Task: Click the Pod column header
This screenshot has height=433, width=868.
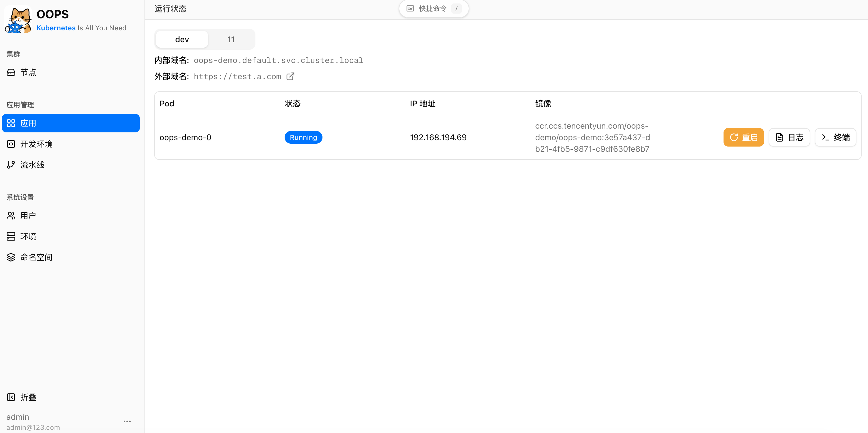Action: click(x=167, y=104)
